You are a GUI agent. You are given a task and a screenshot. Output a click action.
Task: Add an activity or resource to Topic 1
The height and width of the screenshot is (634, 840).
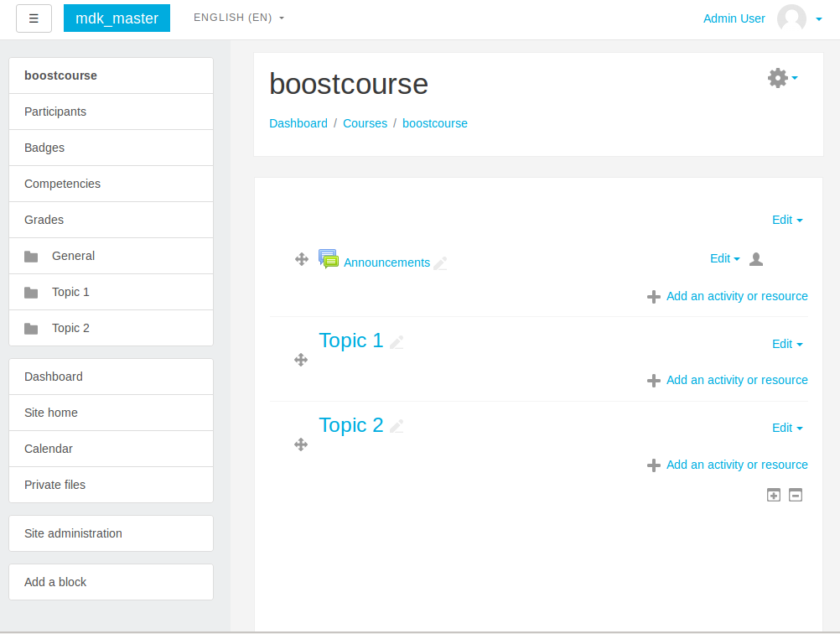[x=737, y=380]
